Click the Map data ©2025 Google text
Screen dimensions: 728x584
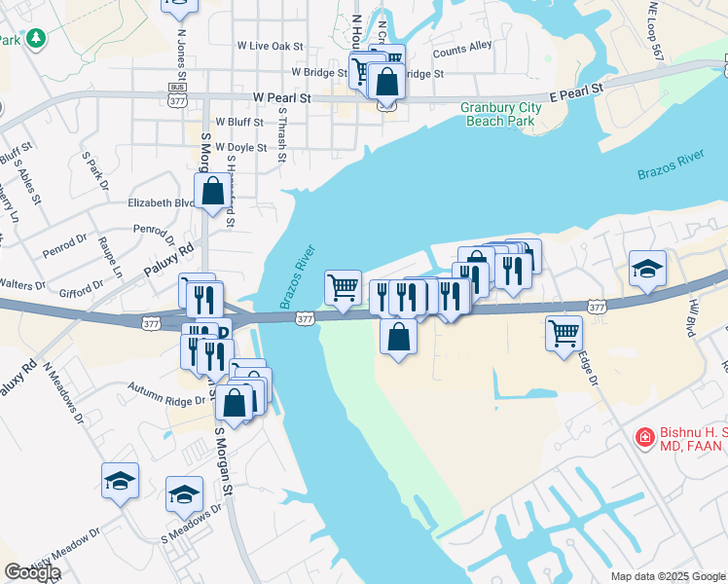click(x=668, y=576)
